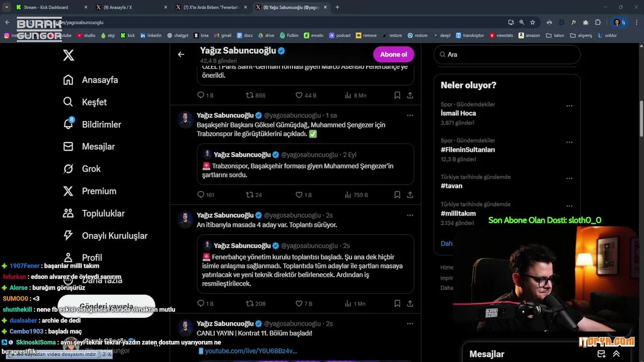Open the linkedin bookmark
The image size is (644, 362).
tap(151, 36)
